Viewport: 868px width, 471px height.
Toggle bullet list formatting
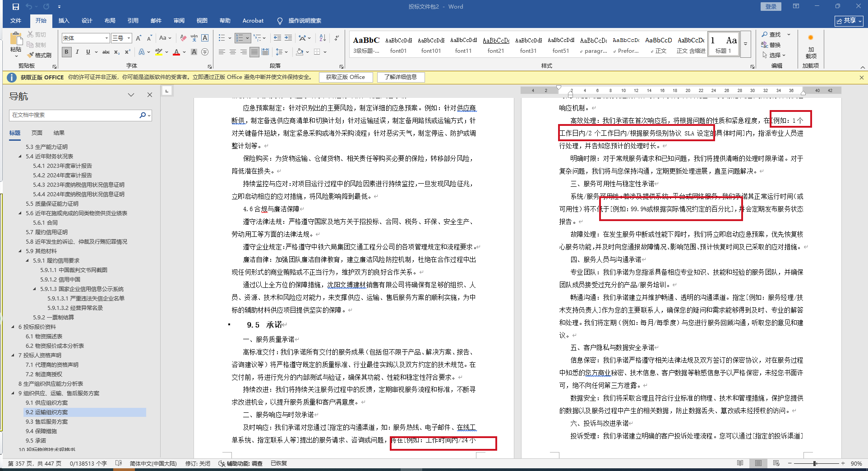[222, 38]
